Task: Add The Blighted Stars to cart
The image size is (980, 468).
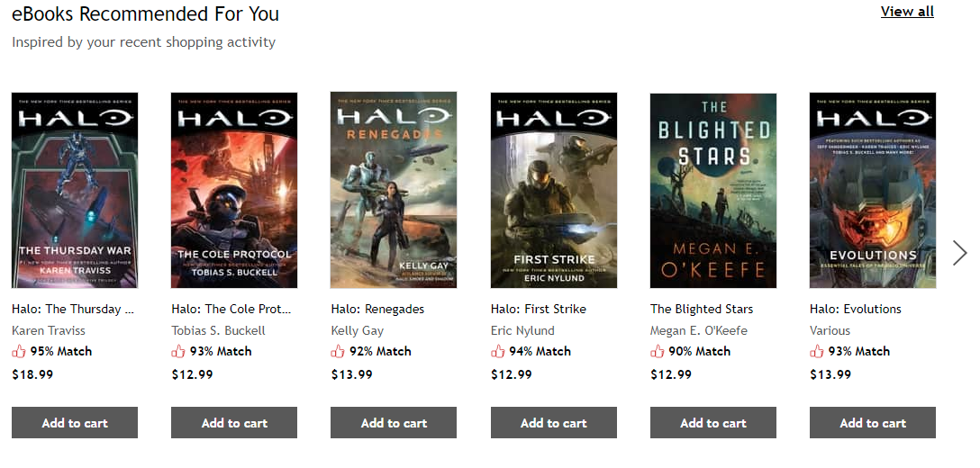Action: [713, 423]
